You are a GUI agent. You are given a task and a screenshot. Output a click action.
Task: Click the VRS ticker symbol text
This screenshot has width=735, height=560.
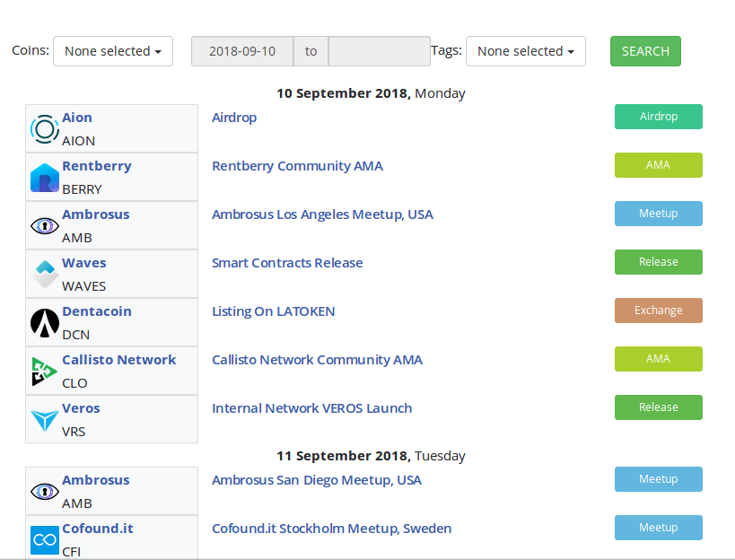(74, 432)
